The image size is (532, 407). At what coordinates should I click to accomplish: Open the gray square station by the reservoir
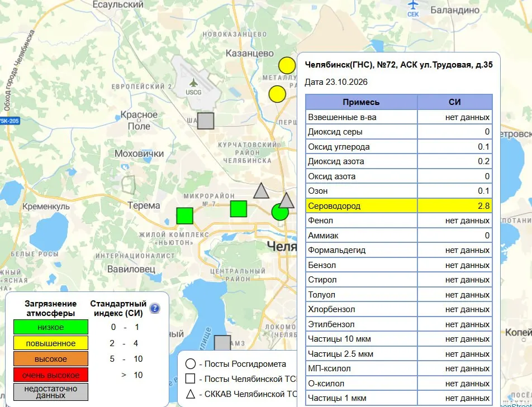click(x=222, y=343)
